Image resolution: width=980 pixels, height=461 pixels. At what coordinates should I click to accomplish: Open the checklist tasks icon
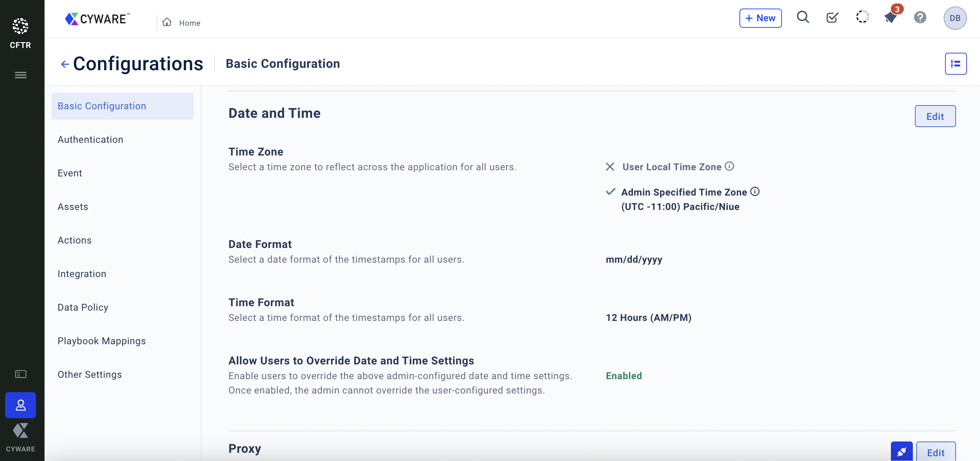pos(832,17)
